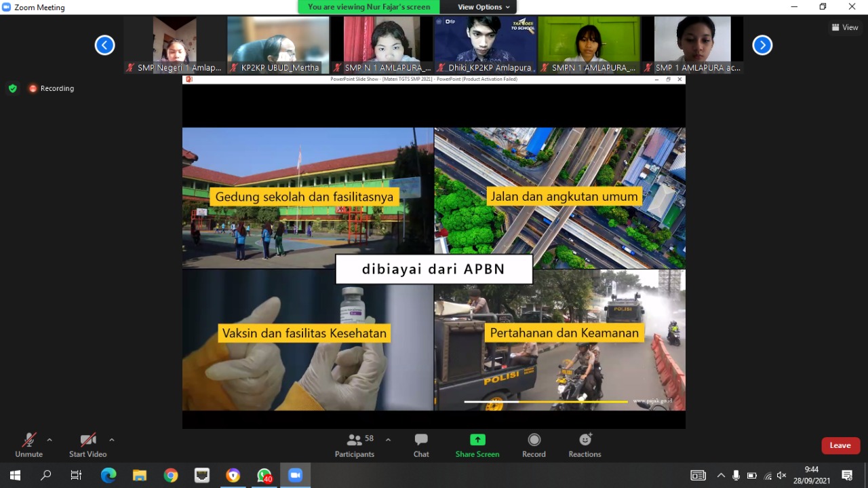
Task: Expand audio options next to Unmute
Action: coord(50,440)
